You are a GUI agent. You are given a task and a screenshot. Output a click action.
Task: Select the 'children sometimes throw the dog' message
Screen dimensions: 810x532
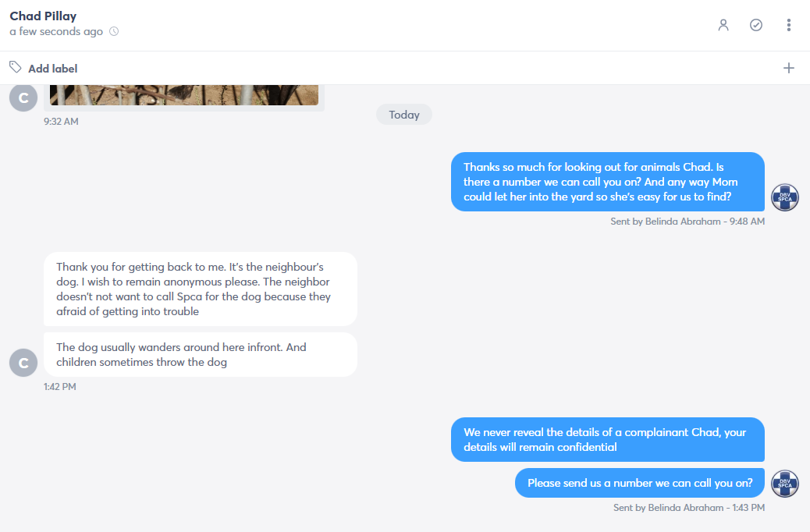201,355
